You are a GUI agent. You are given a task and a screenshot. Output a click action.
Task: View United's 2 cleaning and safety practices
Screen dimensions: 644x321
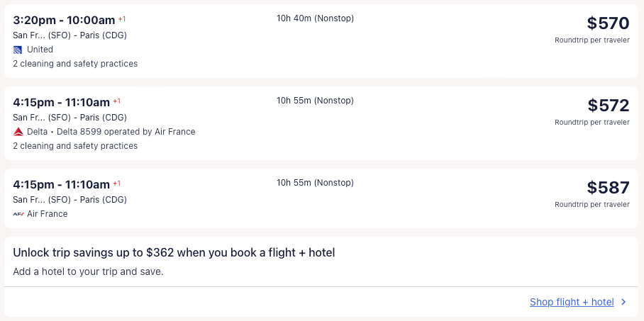(x=75, y=64)
